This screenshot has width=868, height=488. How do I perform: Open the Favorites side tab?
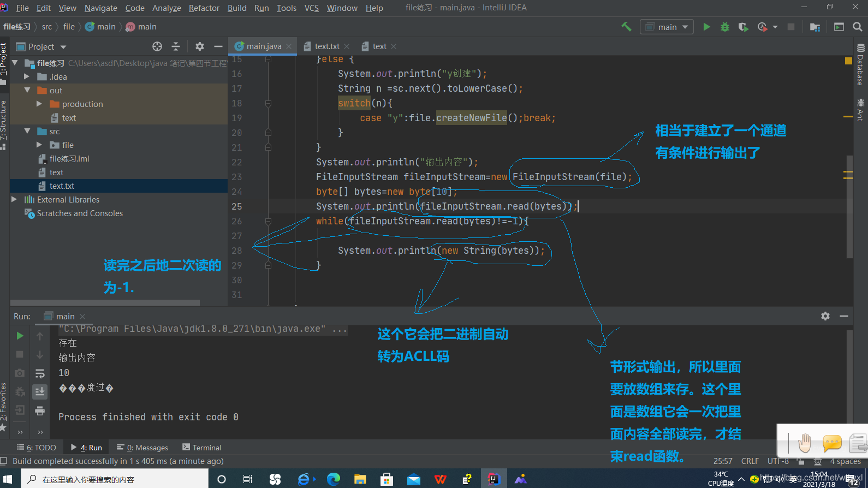(4, 407)
